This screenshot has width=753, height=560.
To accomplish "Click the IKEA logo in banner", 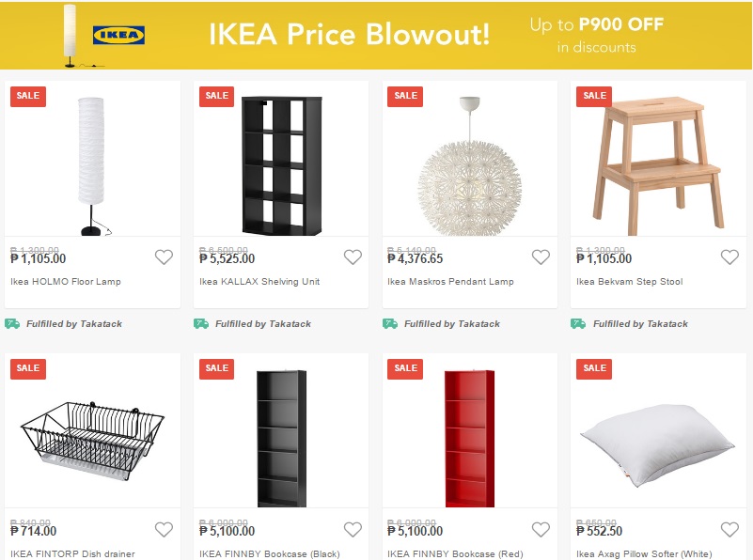I will pyautogui.click(x=118, y=35).
